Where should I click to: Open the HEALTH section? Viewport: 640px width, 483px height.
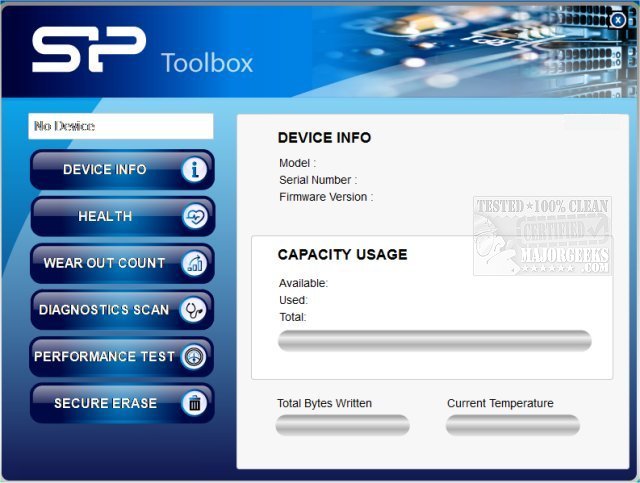(x=122, y=216)
